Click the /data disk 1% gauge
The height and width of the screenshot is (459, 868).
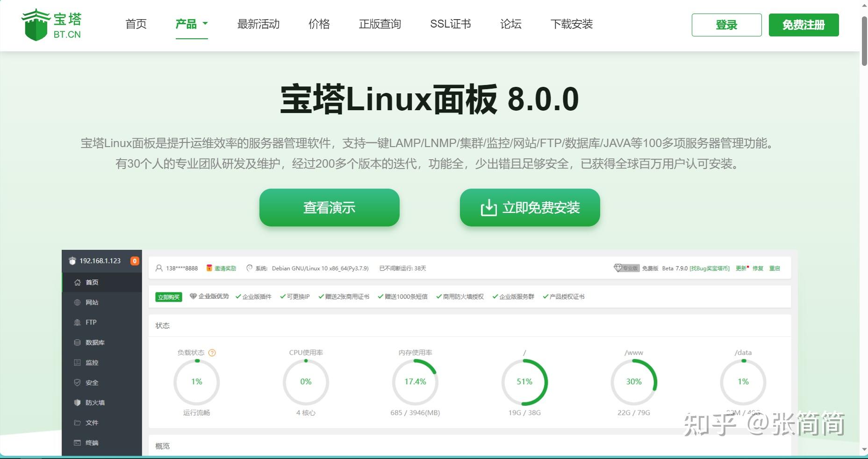pos(743,382)
